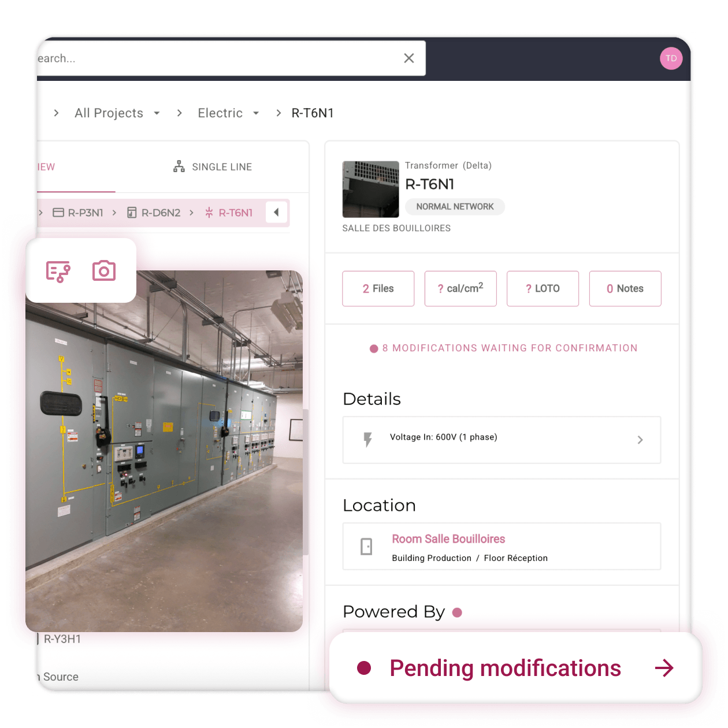Select the R-D6N2 breadcrumb item
This screenshot has width=728, height=728.
click(x=154, y=213)
